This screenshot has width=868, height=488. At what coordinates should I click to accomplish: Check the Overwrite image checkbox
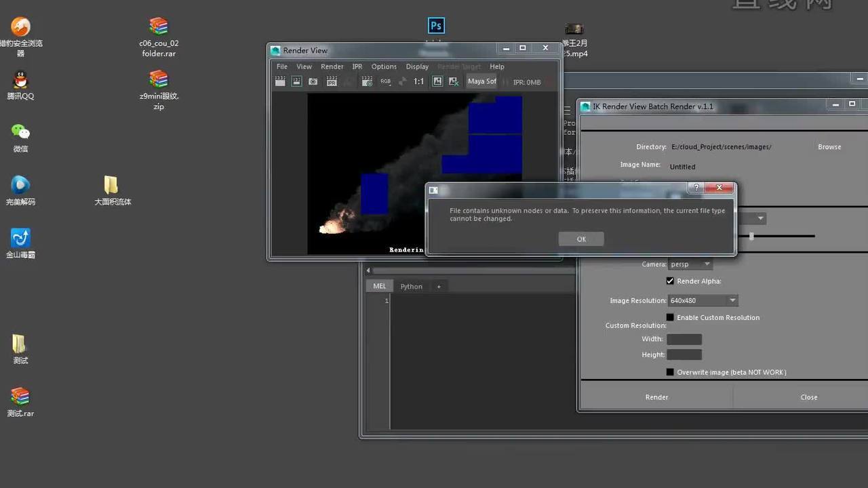pos(670,372)
